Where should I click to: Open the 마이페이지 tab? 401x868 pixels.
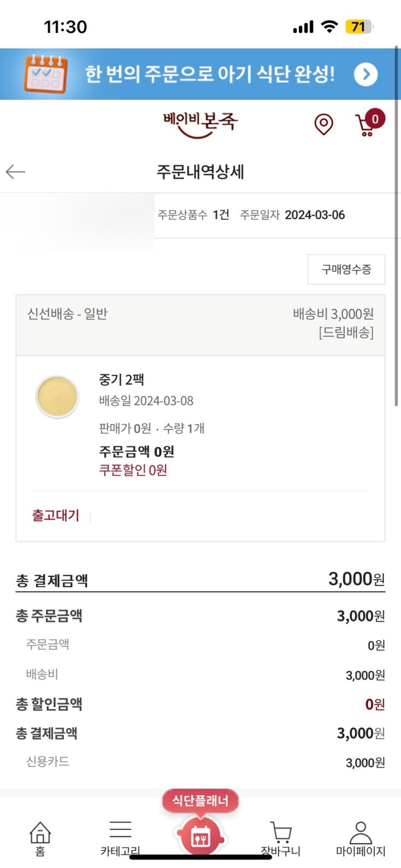click(361, 838)
